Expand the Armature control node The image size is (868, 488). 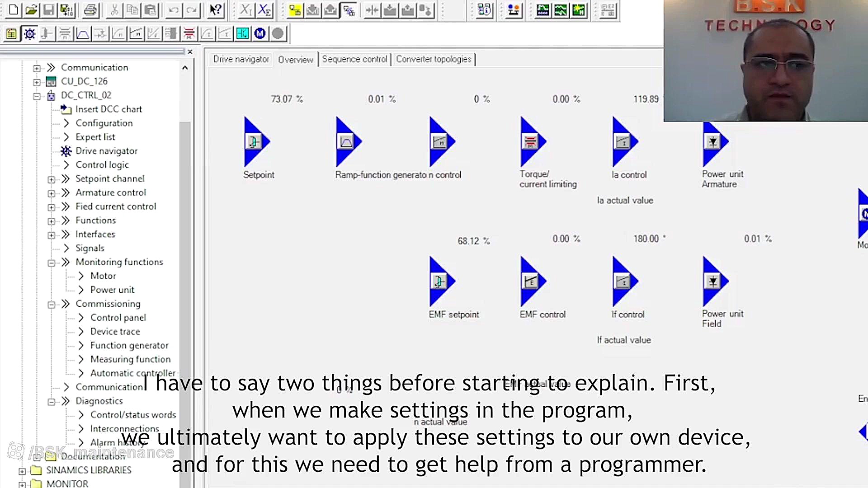(51, 193)
